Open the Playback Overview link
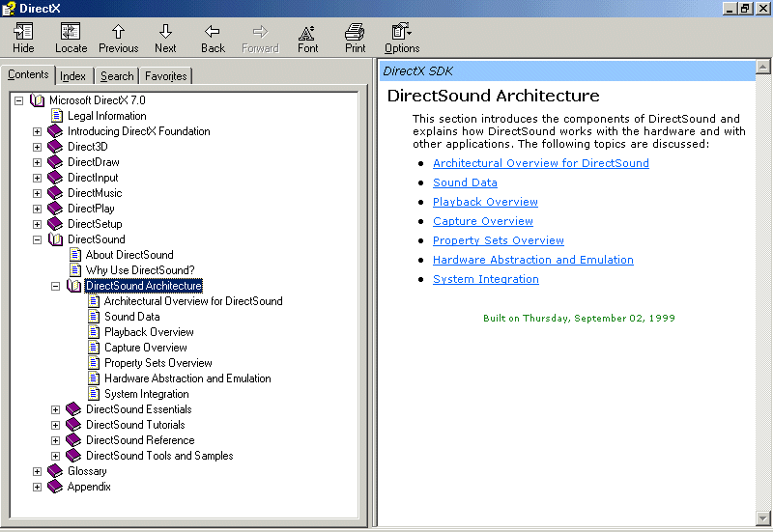Viewport: 773px width, 532px height. tap(485, 202)
